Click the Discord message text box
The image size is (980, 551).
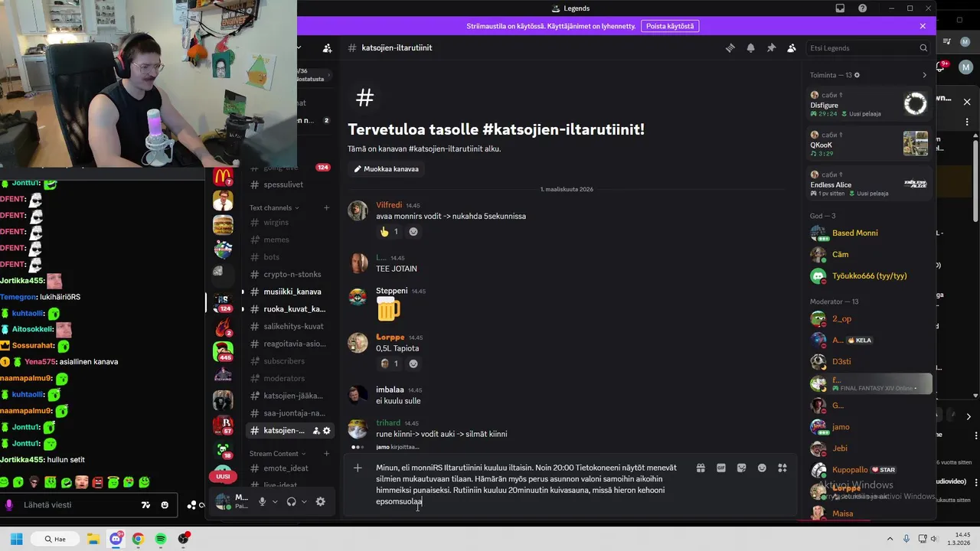[528, 484]
